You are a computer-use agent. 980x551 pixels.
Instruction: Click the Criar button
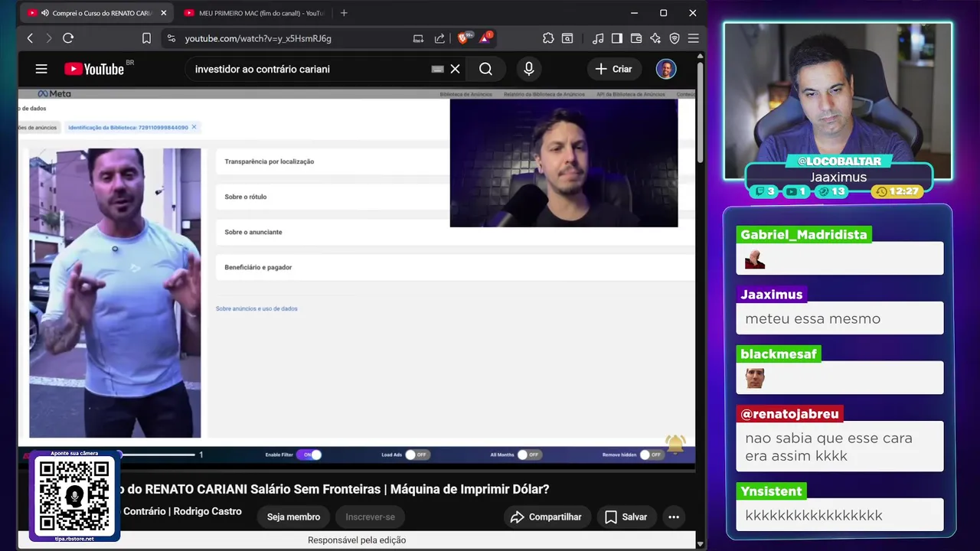coord(613,69)
